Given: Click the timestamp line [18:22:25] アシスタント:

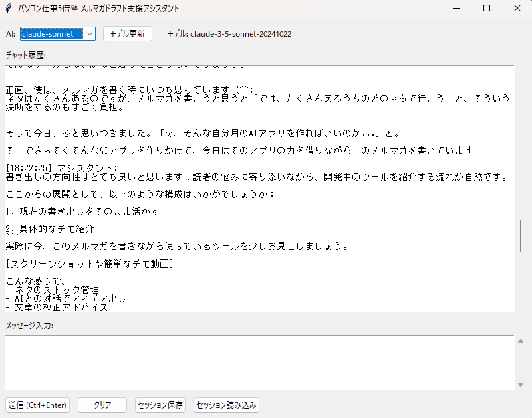Looking at the screenshot, I should (x=61, y=168).
